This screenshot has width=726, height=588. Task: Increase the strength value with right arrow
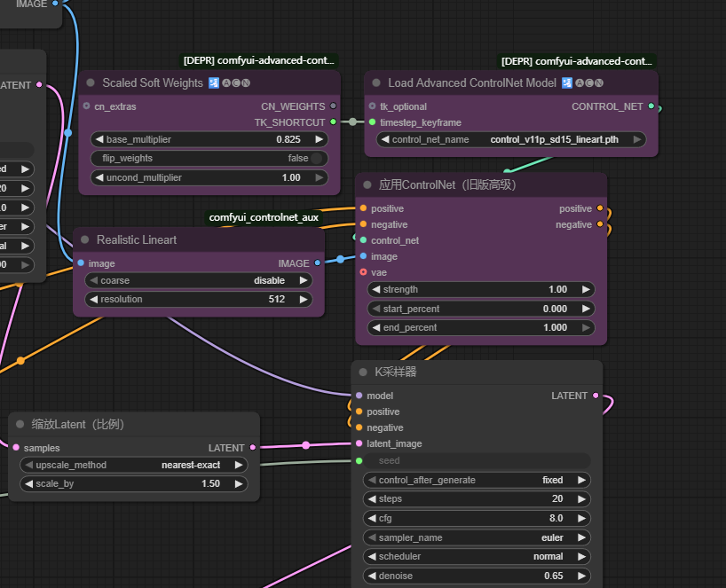click(x=584, y=289)
